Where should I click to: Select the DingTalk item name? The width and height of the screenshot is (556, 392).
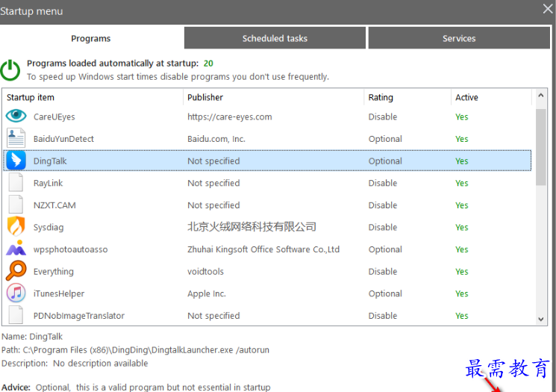[50, 161]
